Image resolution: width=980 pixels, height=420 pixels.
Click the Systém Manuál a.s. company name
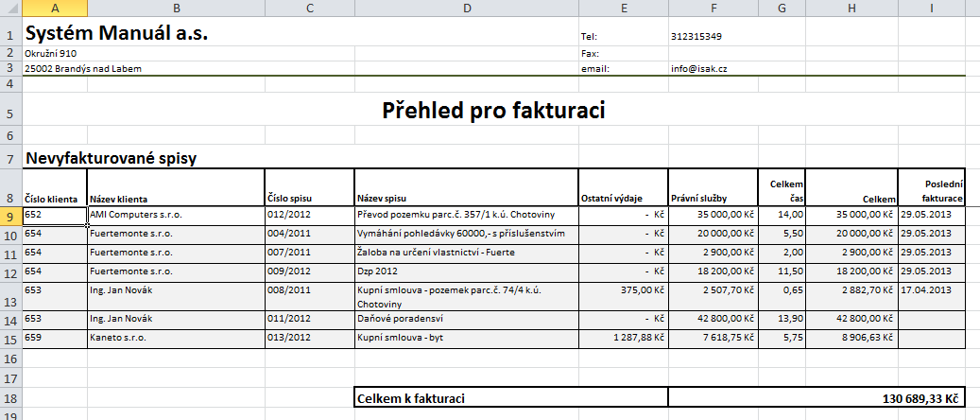[117, 32]
